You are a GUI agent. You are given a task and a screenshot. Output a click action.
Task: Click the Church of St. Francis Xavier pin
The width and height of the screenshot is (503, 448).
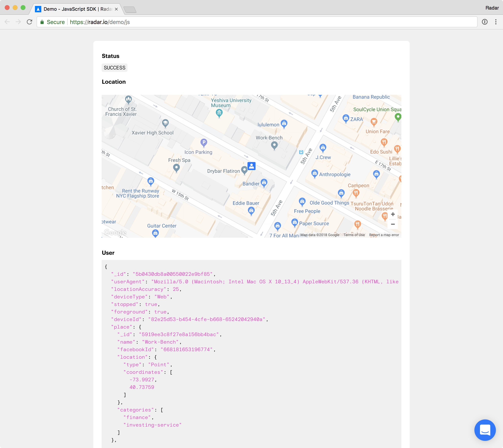(128, 100)
